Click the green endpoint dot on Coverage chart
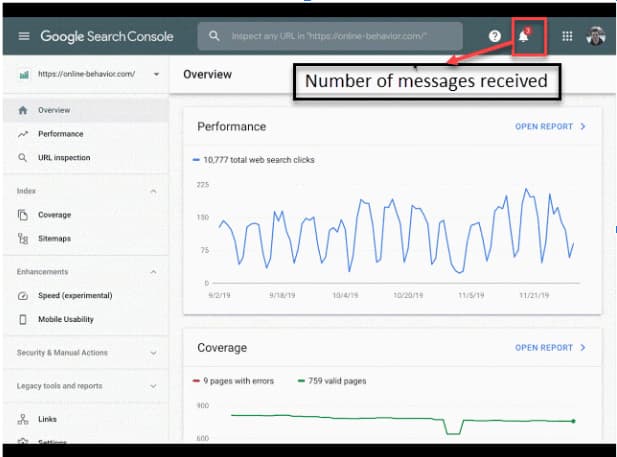617x457 pixels. tap(573, 421)
